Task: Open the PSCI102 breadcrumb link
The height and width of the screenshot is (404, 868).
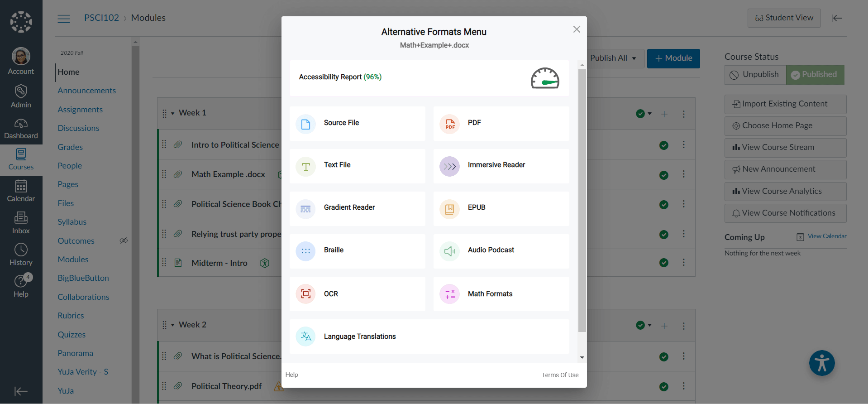Action: click(x=101, y=18)
